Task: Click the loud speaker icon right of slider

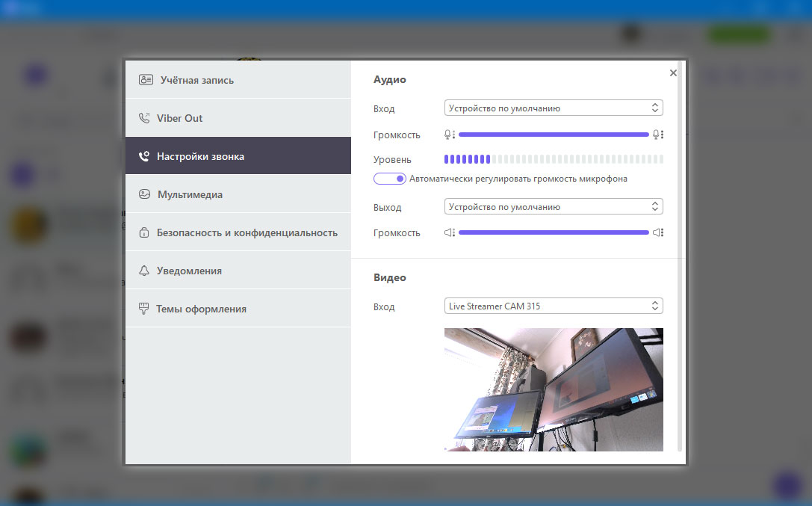Action: click(657, 232)
